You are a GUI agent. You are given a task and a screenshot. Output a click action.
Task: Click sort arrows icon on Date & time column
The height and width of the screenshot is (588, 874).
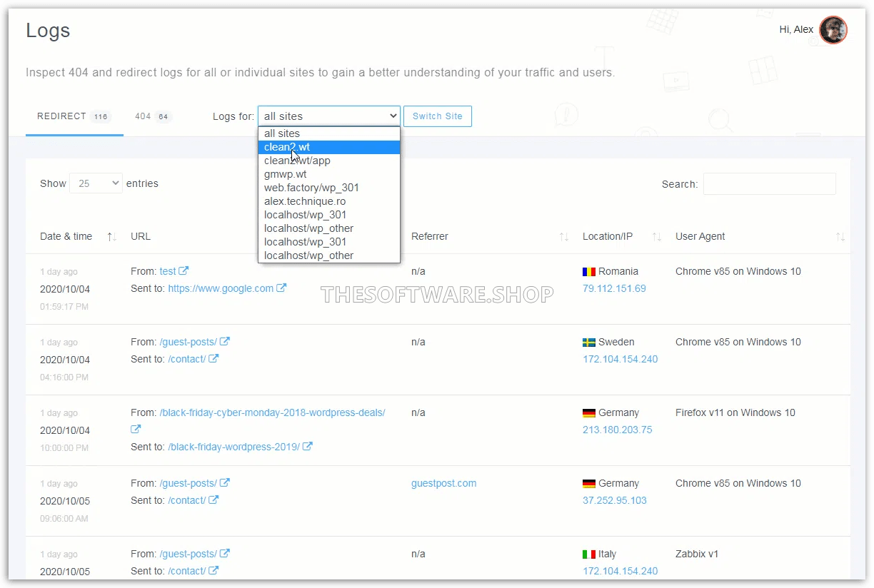point(111,237)
